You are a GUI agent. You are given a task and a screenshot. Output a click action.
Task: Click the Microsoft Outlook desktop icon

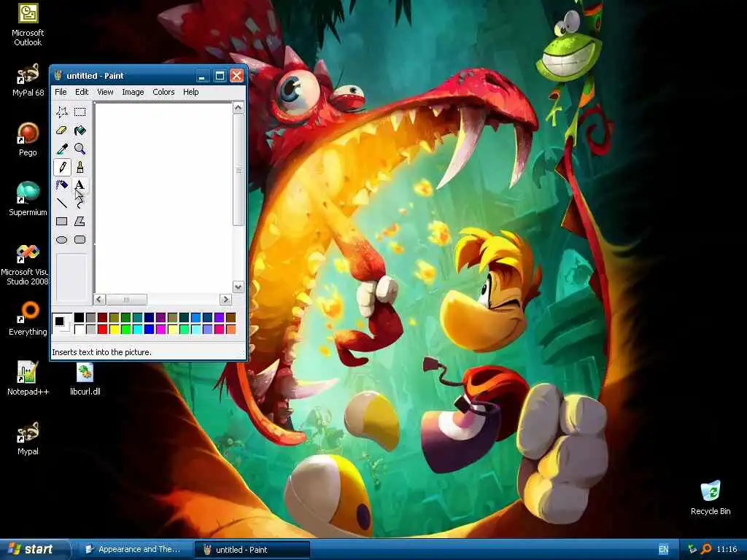[x=28, y=25]
